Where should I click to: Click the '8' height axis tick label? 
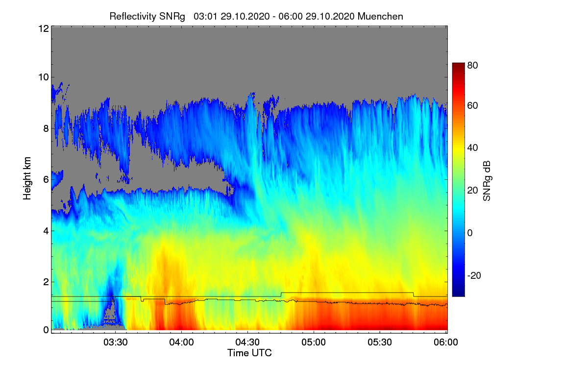(x=46, y=128)
